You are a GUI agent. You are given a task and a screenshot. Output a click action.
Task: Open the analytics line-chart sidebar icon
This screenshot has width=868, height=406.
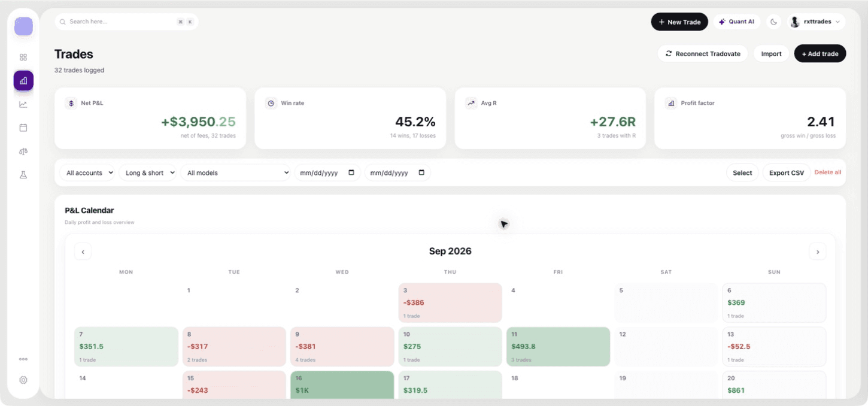point(23,104)
